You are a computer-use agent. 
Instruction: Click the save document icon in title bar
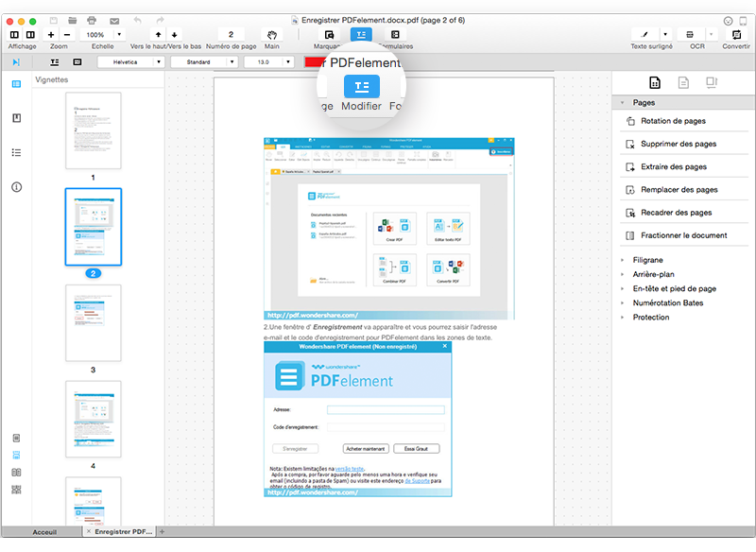[x=54, y=20]
